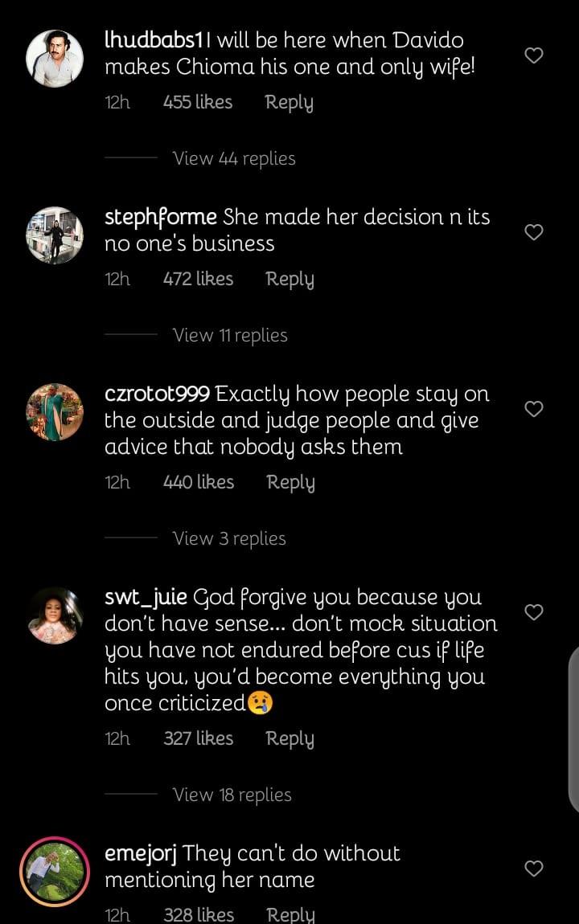The height and width of the screenshot is (924, 579).
Task: Tap swt_juie's profile picture
Action: tap(55, 615)
